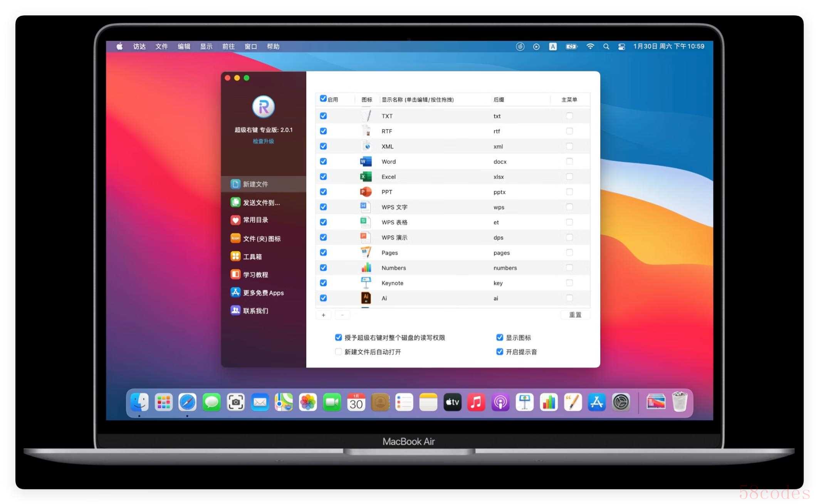Toggle the 显示图标 checkbox
The width and height of the screenshot is (816, 504).
tap(500, 337)
